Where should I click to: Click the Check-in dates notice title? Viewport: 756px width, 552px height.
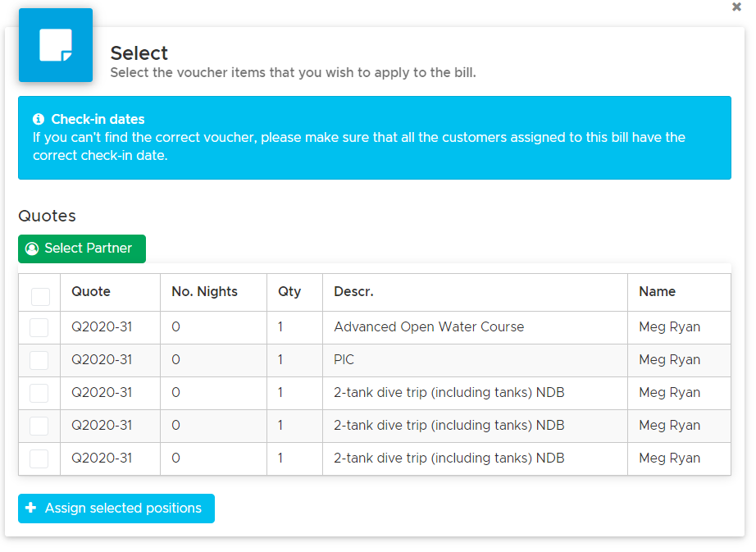click(98, 119)
